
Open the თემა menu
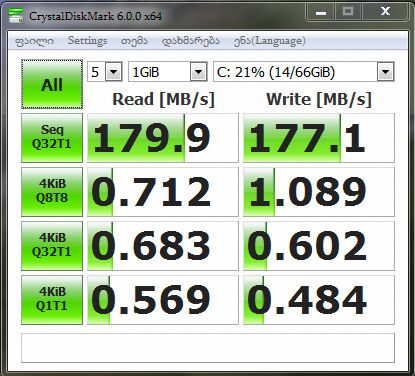click(x=134, y=41)
